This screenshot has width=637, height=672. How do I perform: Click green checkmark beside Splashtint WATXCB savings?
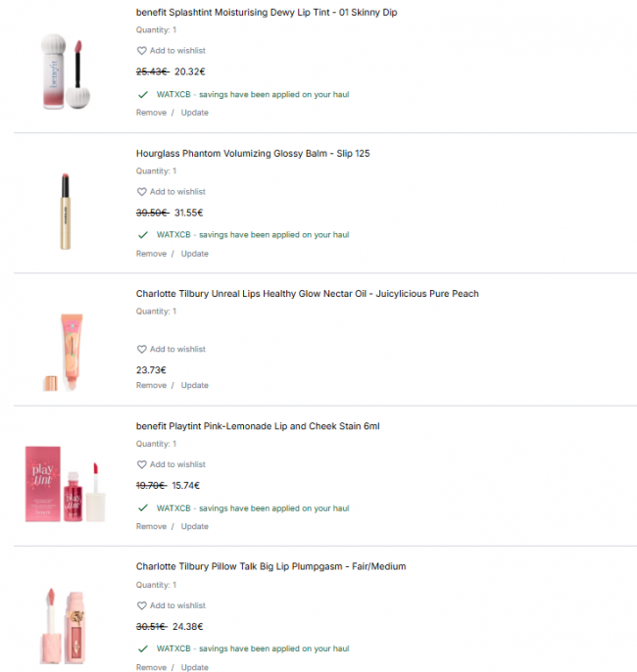point(143,95)
